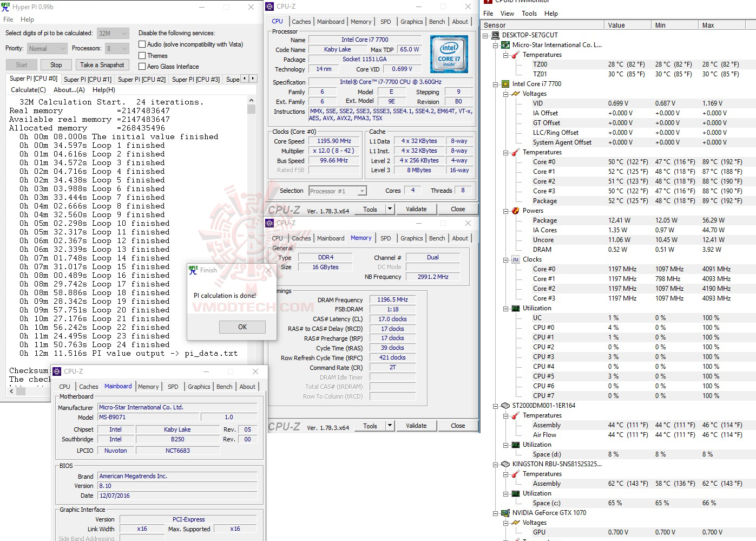Click the Intel Core i7 logo in CPU-Z
The image size is (756, 541).
[449, 54]
